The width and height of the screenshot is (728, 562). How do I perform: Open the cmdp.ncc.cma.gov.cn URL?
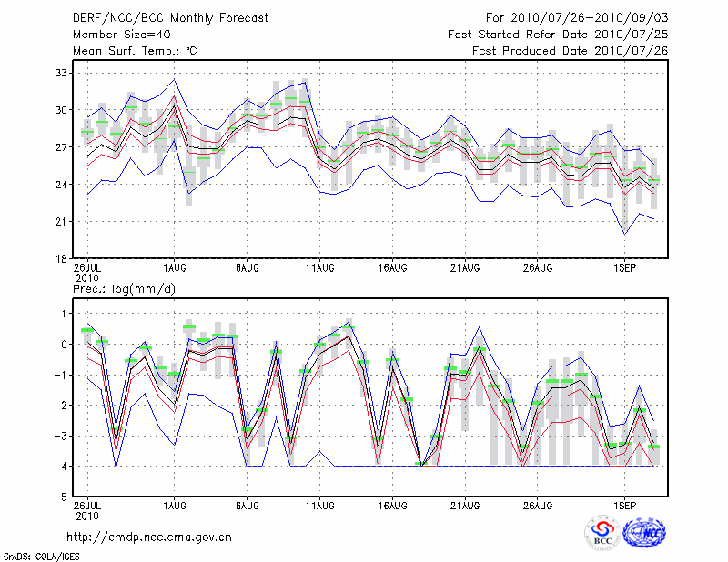pos(149,537)
